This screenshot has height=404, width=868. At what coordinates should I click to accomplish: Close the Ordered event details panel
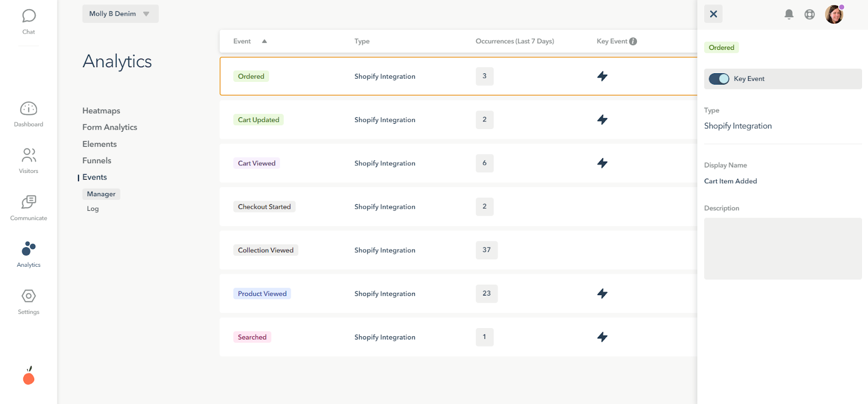point(713,14)
